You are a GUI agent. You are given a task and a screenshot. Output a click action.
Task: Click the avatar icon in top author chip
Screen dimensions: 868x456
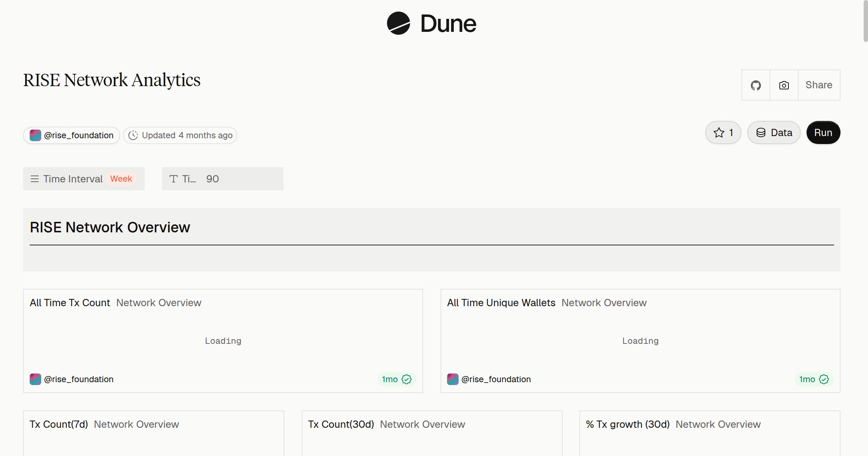(35, 135)
